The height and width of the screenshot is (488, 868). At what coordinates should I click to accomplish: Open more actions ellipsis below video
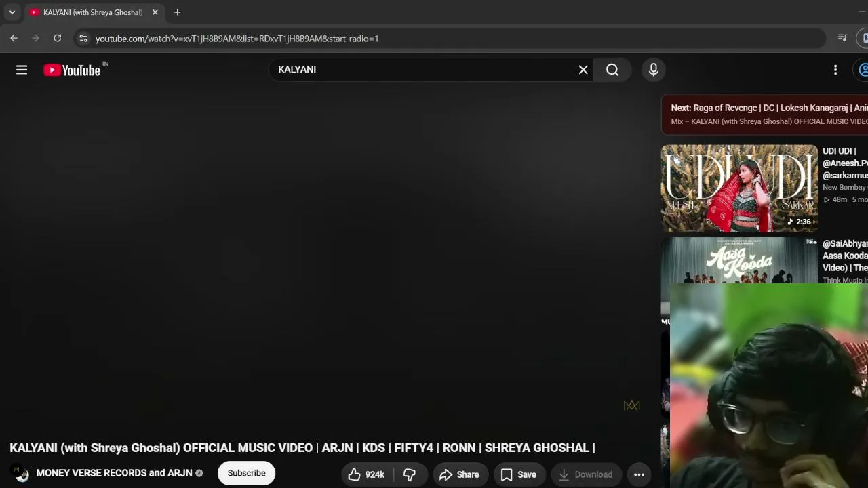click(x=639, y=474)
